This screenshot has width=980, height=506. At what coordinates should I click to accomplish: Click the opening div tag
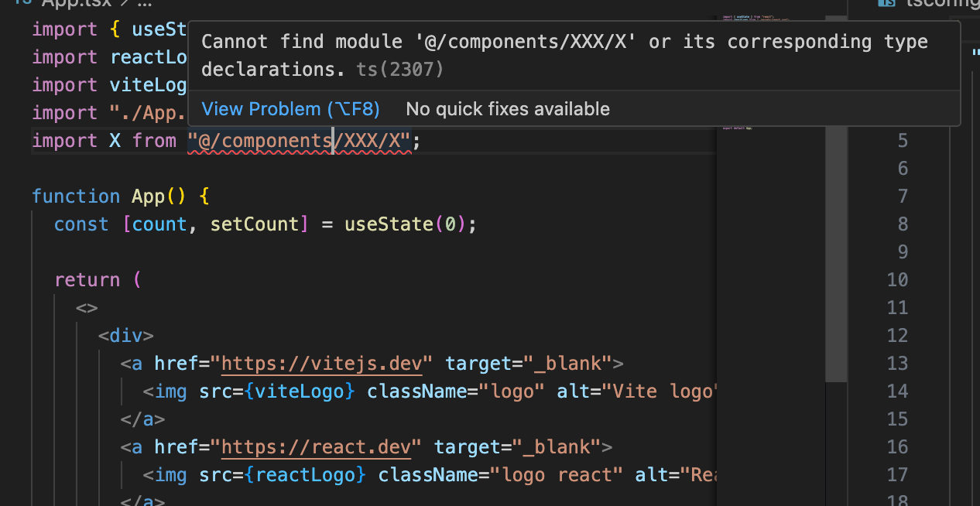click(x=125, y=336)
